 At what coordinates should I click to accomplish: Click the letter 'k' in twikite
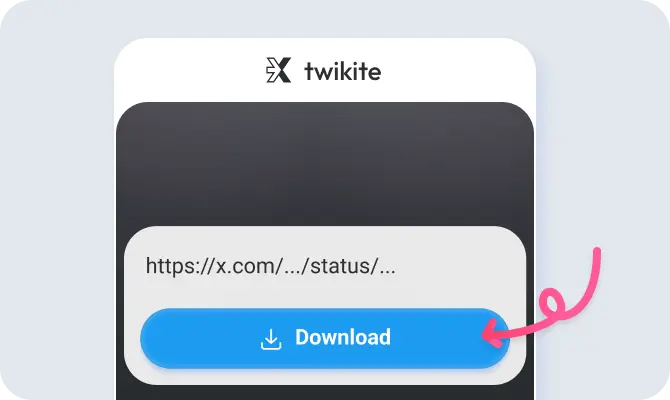click(348, 71)
